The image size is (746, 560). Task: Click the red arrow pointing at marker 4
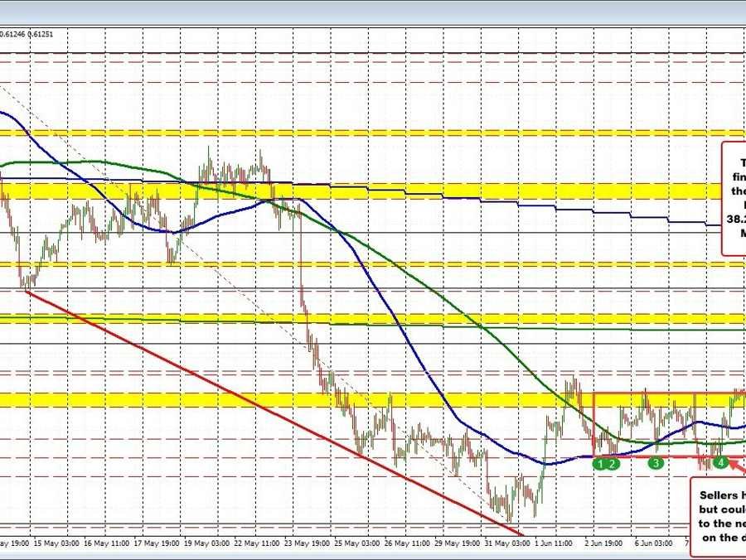pos(736,471)
